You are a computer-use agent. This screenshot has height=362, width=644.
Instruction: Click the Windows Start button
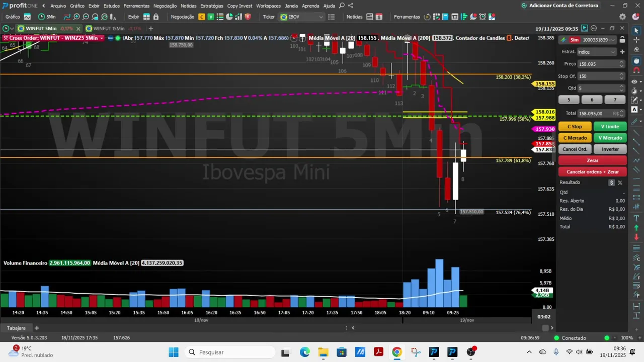[x=174, y=352]
